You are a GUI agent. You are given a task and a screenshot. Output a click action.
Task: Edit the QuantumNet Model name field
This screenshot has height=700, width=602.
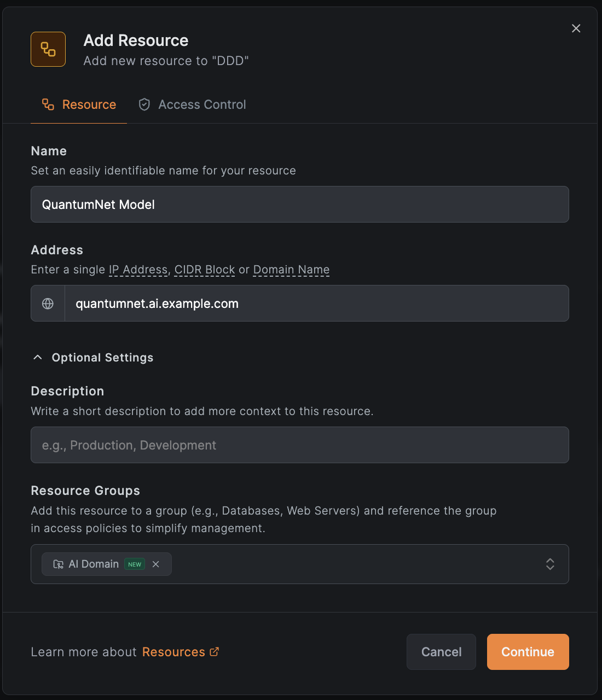pyautogui.click(x=300, y=204)
